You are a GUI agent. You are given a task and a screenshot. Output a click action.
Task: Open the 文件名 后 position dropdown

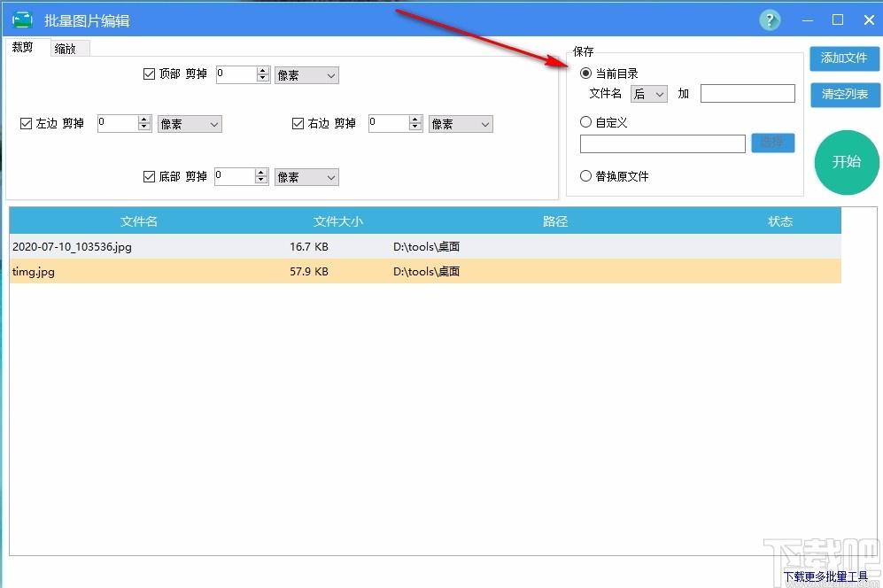pyautogui.click(x=648, y=94)
